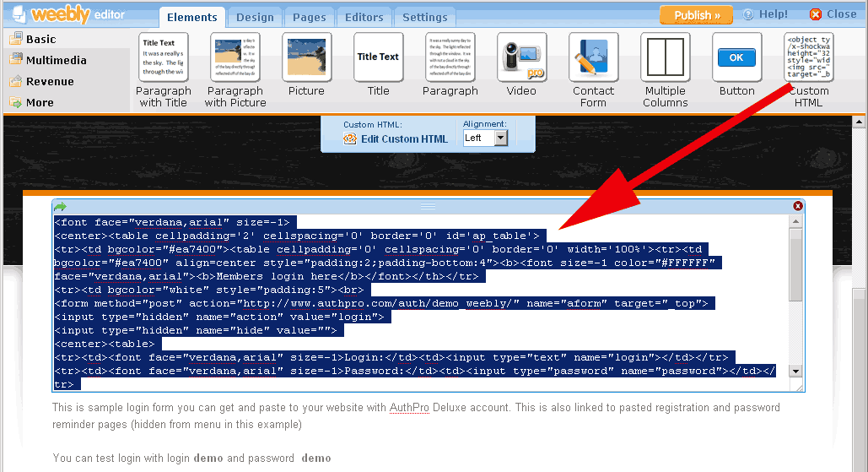Viewport: 868px width, 472px height.
Task: Close the Weebly editor
Action: pos(833,14)
